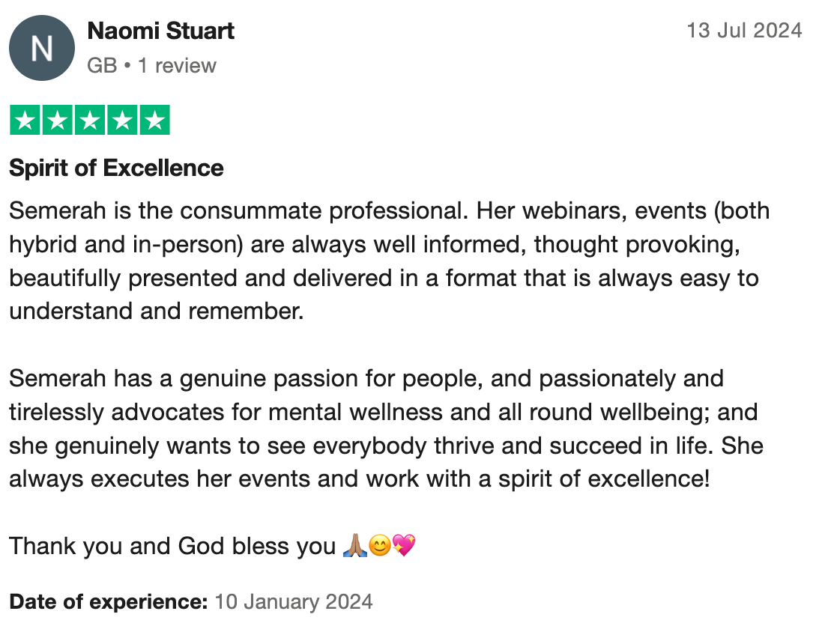Click the praying hands emoji
Screen dimensions: 840x623
[x=354, y=547]
